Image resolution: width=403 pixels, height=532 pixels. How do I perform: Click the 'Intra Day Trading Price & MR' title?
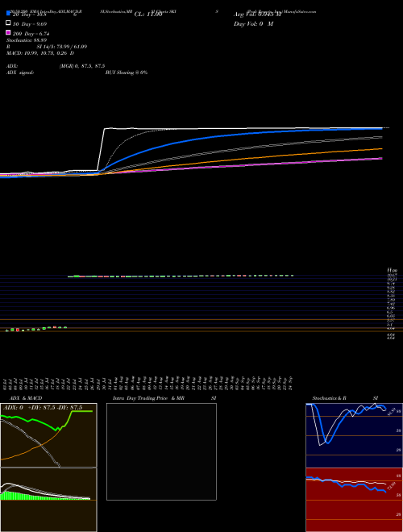click(x=148, y=398)
